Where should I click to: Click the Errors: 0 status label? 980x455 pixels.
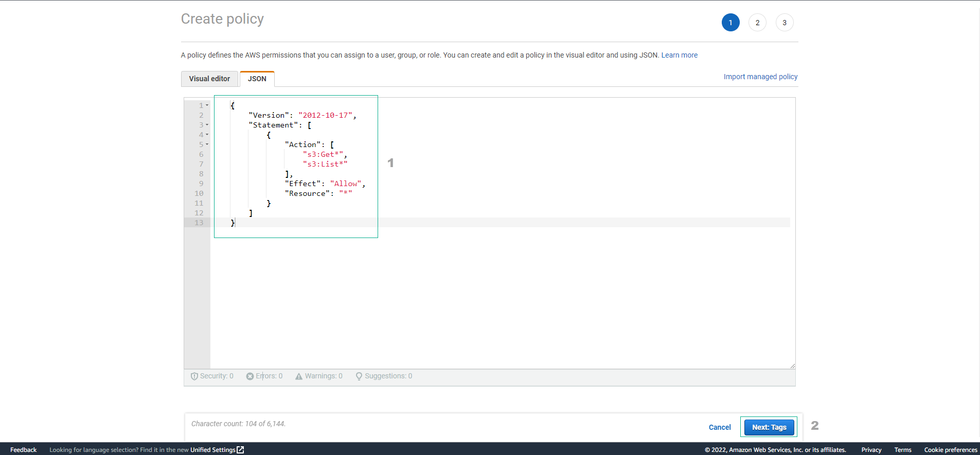[269, 376]
